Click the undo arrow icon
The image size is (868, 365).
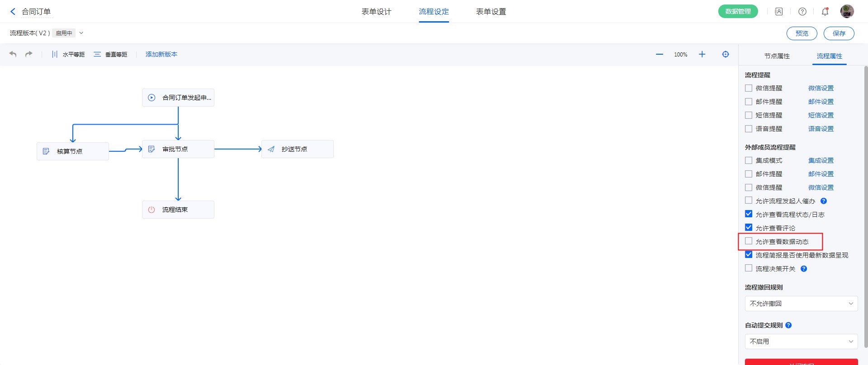coord(13,54)
